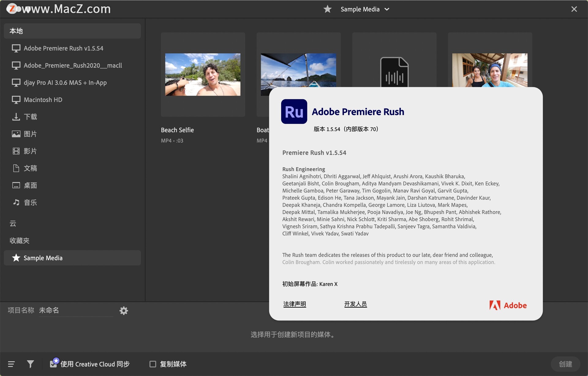Screen dimensions: 588x376
Task: Click the 初始屏幕作品: Karen X credit
Action: click(310, 284)
